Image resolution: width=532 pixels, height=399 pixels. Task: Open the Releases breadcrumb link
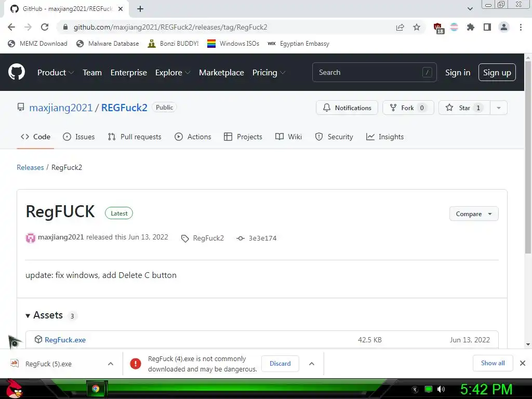pos(30,167)
